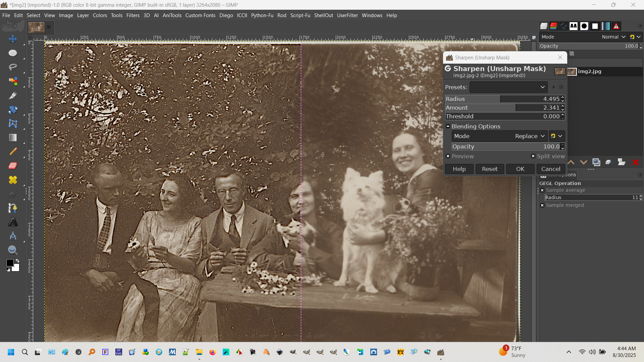Open the Image menu

[x=66, y=15]
